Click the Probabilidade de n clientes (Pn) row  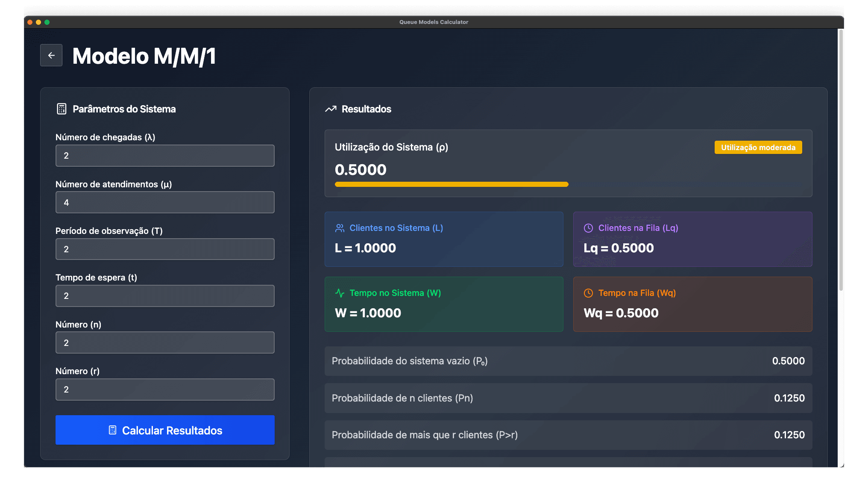click(x=568, y=398)
